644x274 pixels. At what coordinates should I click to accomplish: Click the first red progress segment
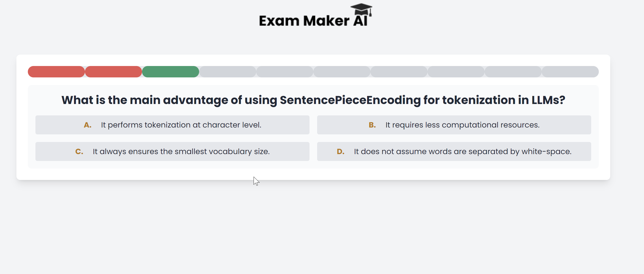(56, 72)
